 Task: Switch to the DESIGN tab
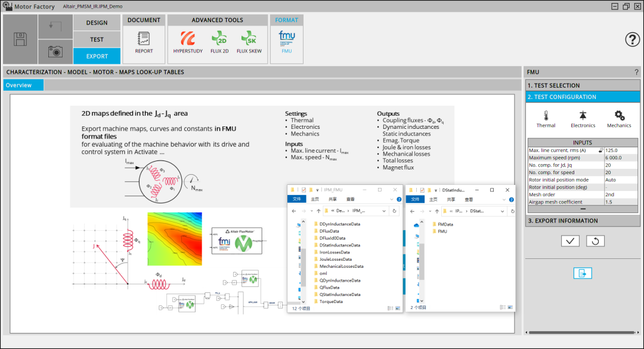point(97,23)
